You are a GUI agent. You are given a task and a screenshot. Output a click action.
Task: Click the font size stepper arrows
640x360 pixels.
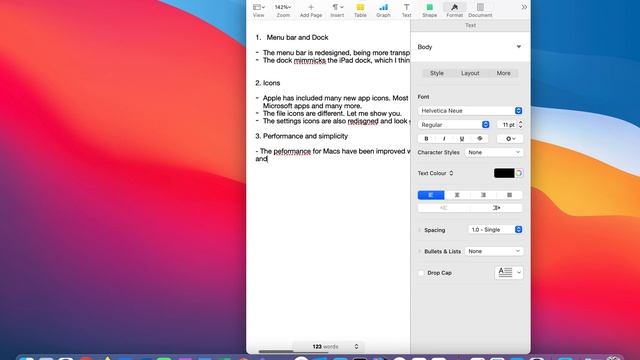pyautogui.click(x=520, y=125)
